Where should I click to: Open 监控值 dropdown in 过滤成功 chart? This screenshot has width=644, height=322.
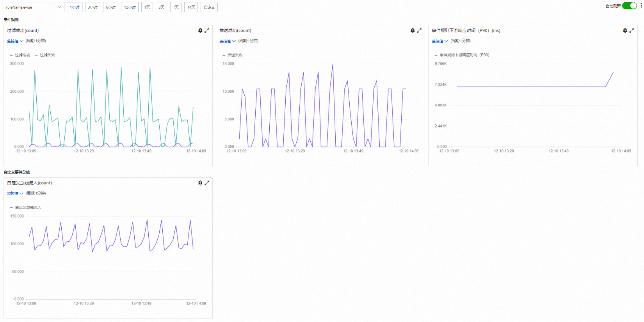tap(15, 41)
